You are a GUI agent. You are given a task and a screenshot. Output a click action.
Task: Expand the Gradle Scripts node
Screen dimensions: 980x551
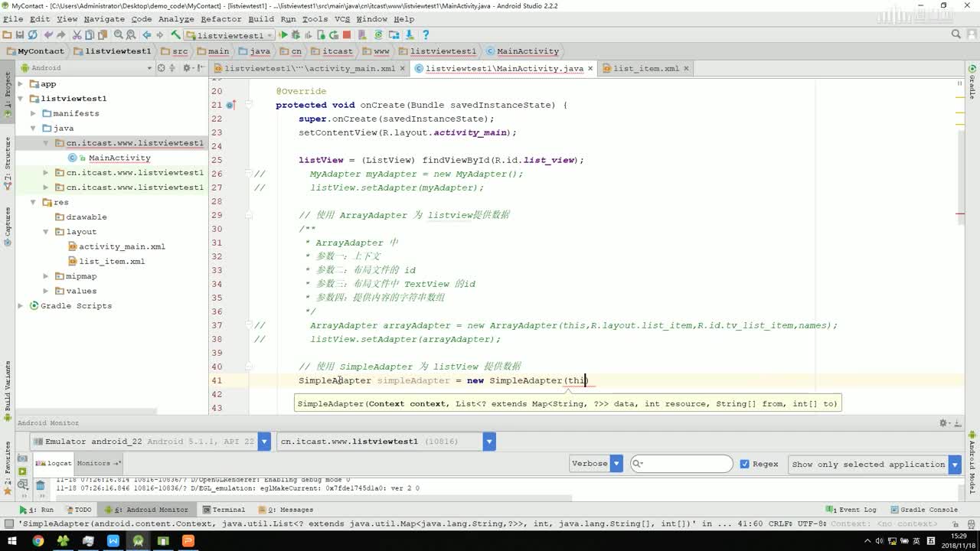[21, 306]
